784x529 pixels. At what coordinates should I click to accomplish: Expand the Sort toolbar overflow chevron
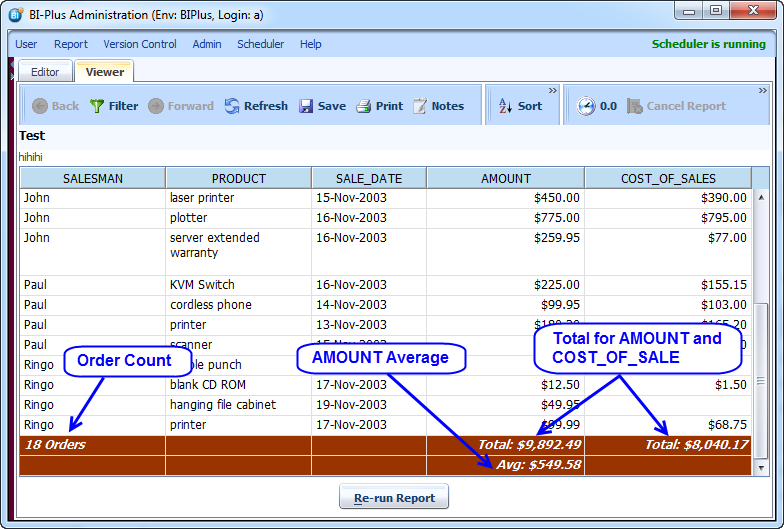(551, 91)
